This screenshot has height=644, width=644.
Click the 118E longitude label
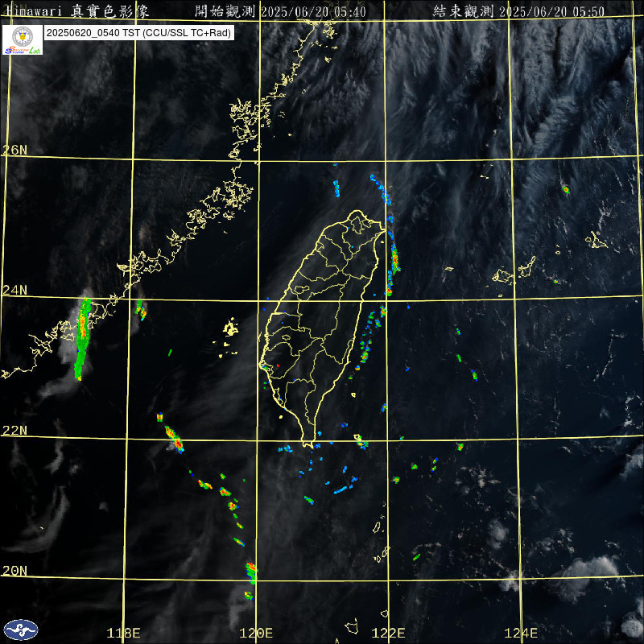pyautogui.click(x=123, y=633)
